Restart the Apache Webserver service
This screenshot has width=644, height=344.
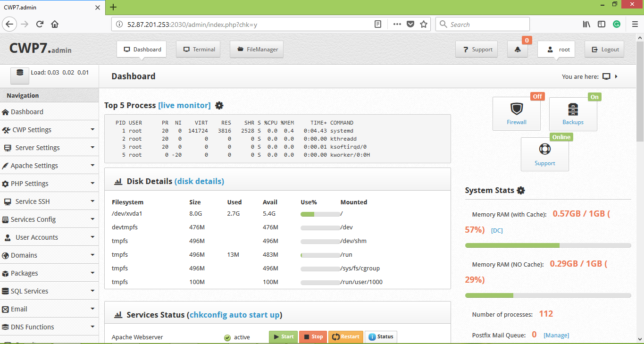pos(345,337)
